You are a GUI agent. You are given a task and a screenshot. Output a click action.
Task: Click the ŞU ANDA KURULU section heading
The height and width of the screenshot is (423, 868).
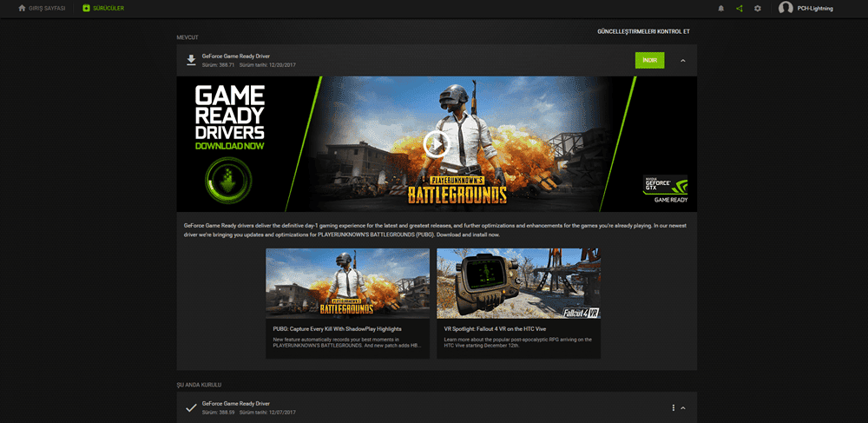pos(200,385)
